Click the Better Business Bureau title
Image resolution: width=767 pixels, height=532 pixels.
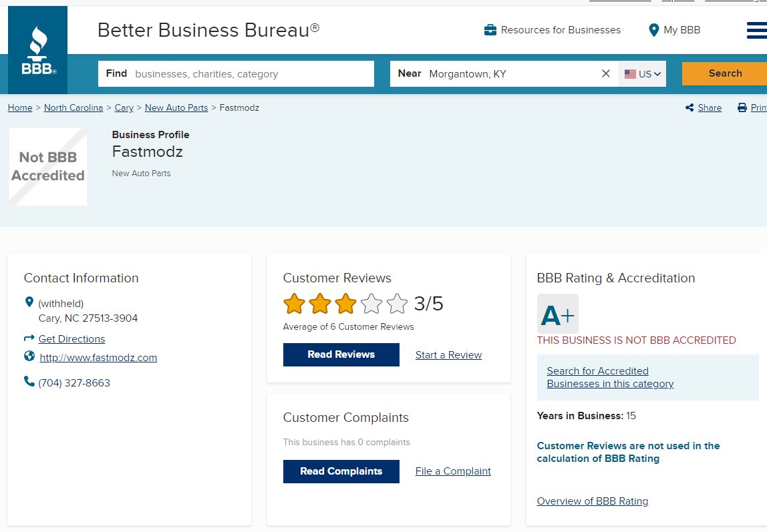[x=208, y=30]
